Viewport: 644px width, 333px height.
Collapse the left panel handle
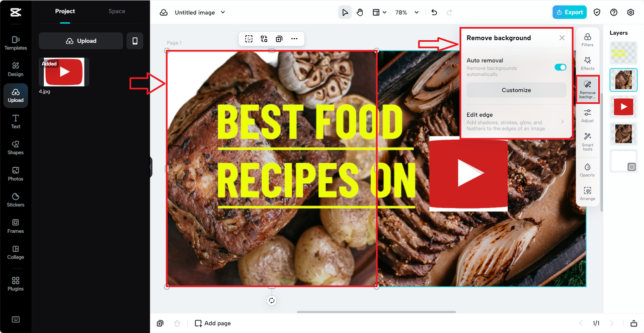tap(150, 167)
